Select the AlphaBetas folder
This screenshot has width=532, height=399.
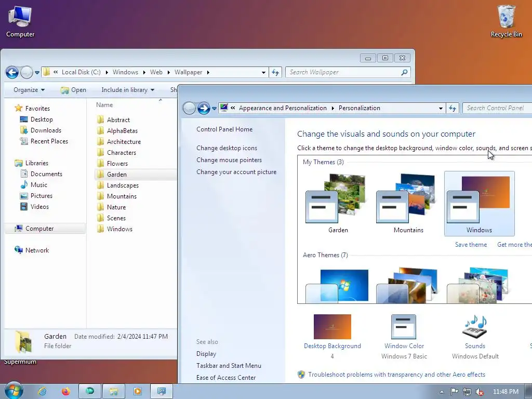[x=117, y=130]
